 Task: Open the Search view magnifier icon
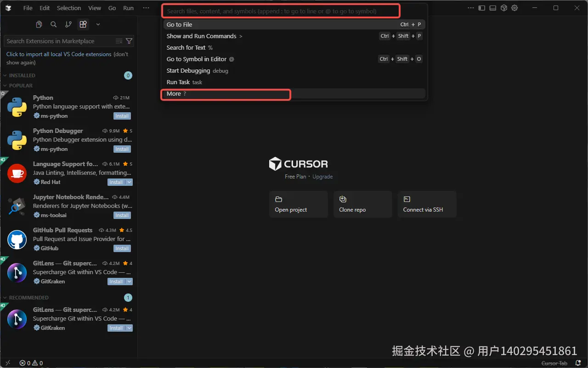point(54,24)
